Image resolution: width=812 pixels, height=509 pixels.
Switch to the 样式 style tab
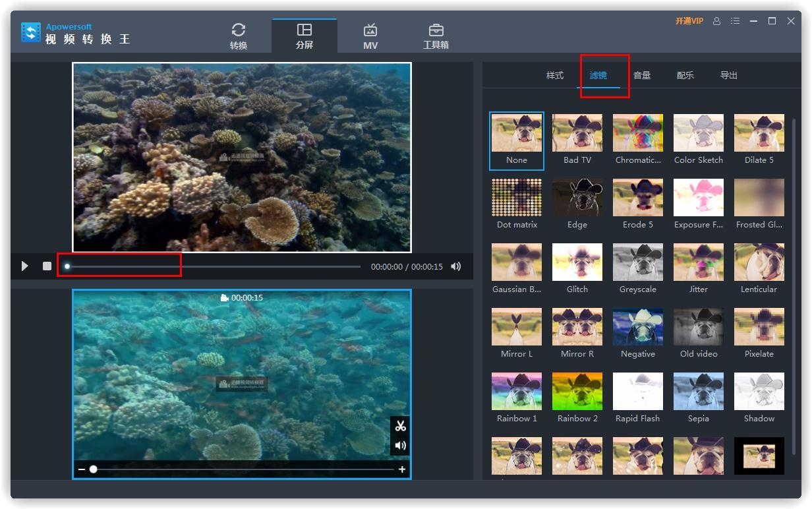pyautogui.click(x=555, y=75)
